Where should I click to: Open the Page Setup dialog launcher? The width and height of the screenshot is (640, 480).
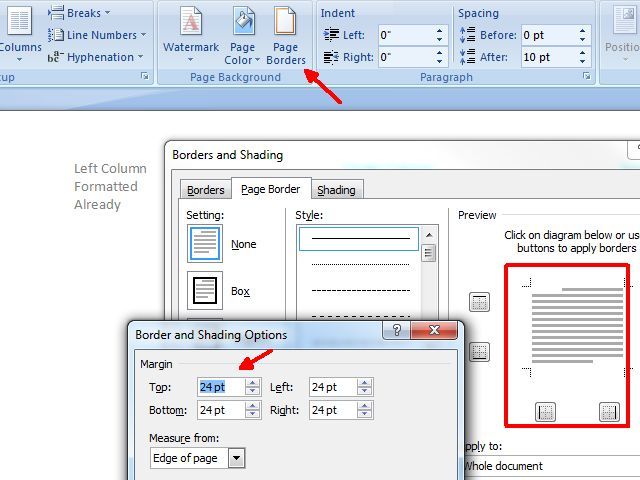(x=144, y=76)
